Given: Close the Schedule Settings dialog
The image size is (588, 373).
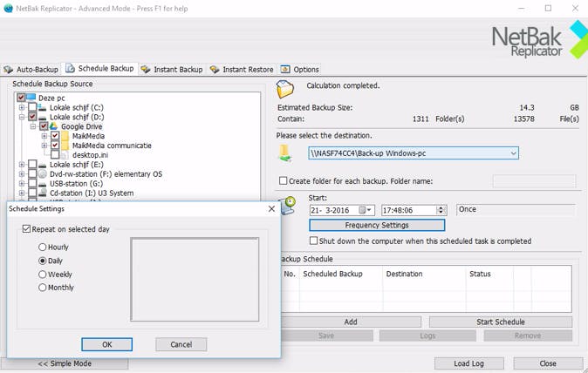Looking at the screenshot, I should click(x=272, y=209).
